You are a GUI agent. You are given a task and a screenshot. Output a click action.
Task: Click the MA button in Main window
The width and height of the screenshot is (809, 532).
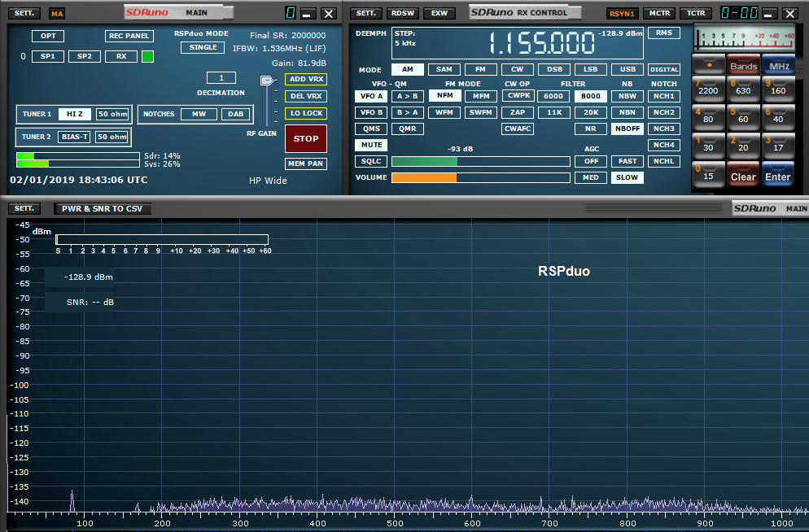[57, 13]
